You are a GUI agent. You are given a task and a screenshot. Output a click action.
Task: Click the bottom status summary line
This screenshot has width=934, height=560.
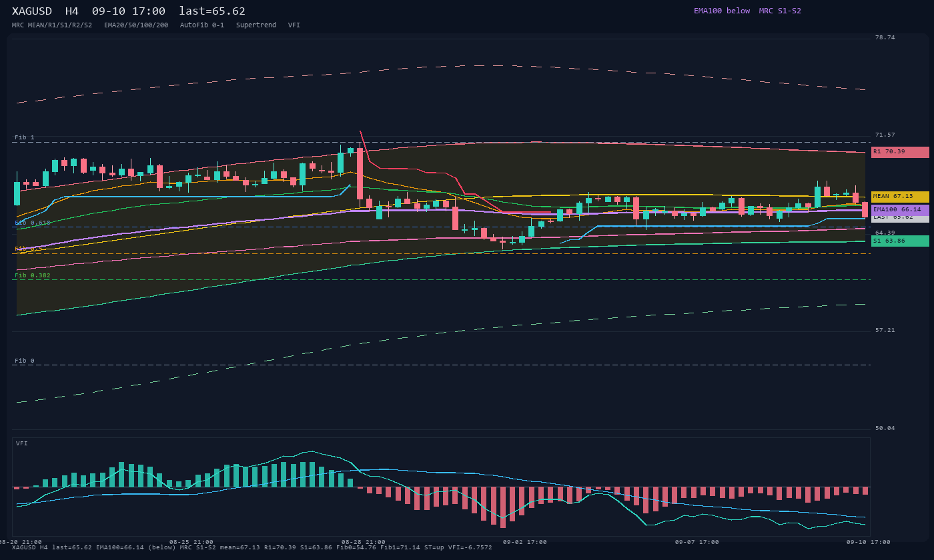pyautogui.click(x=252, y=547)
